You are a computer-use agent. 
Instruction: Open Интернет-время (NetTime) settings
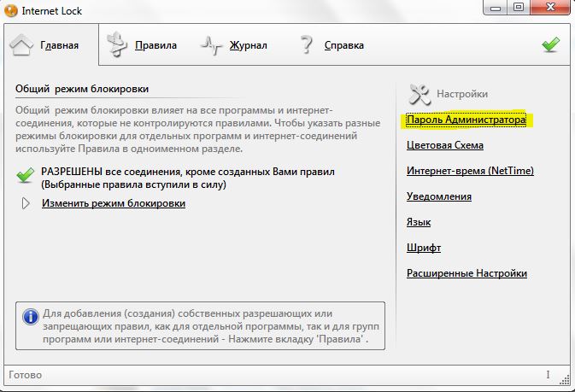[x=470, y=171]
